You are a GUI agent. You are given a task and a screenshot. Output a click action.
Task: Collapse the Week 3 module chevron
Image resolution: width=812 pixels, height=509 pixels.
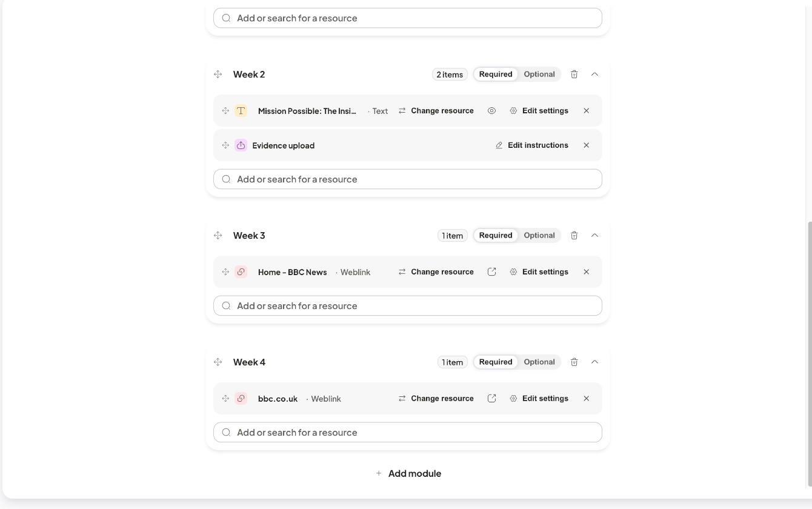tap(594, 236)
